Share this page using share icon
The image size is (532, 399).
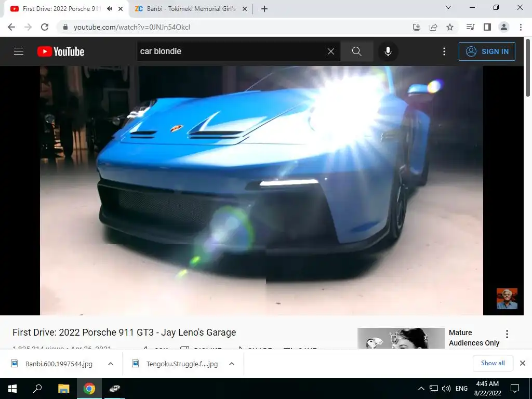433,27
